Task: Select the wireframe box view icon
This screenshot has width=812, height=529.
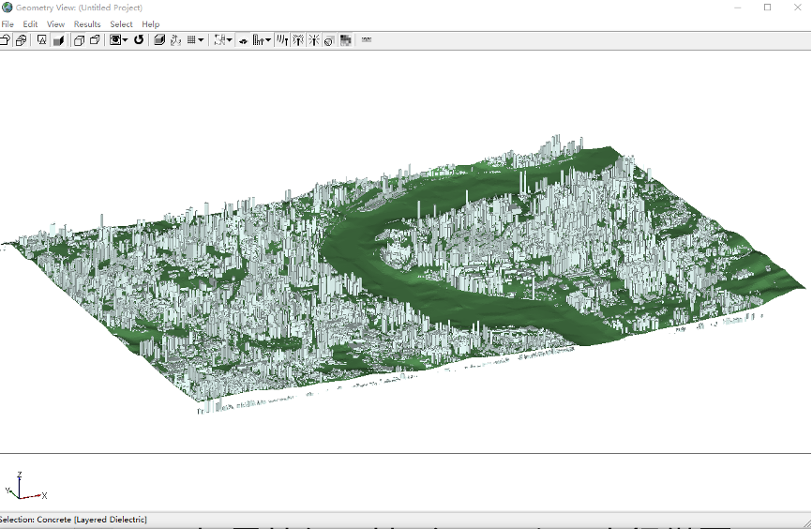Action: pos(79,40)
